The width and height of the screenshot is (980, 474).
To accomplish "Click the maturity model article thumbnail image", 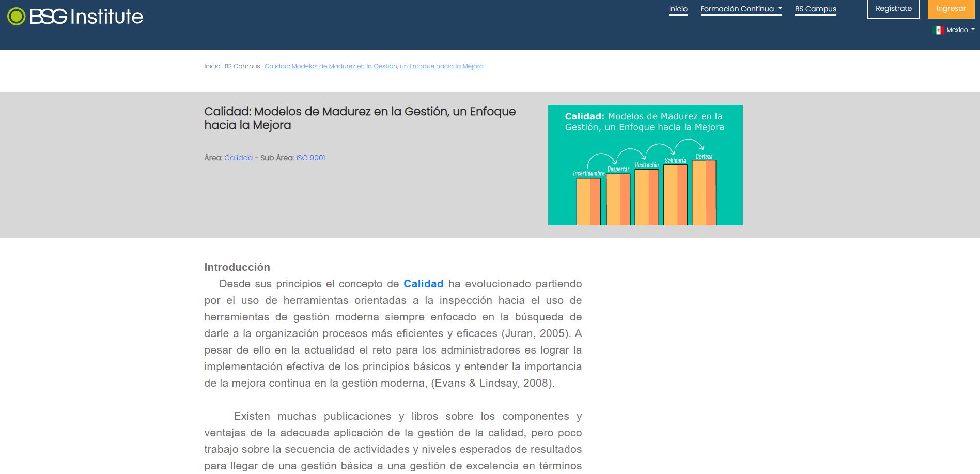I will coord(645,165).
